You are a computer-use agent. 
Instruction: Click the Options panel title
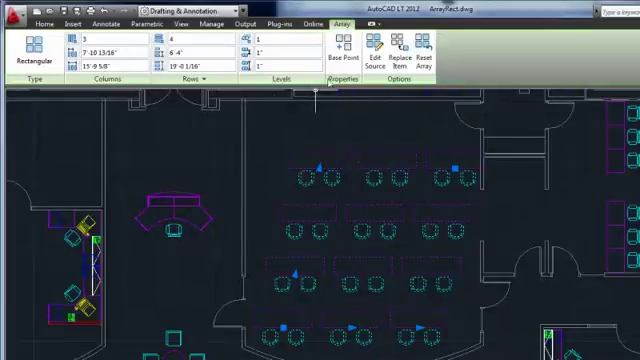(399, 79)
